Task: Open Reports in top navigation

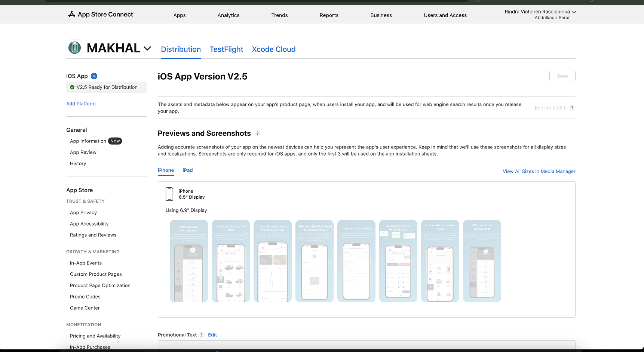Action: 329,15
